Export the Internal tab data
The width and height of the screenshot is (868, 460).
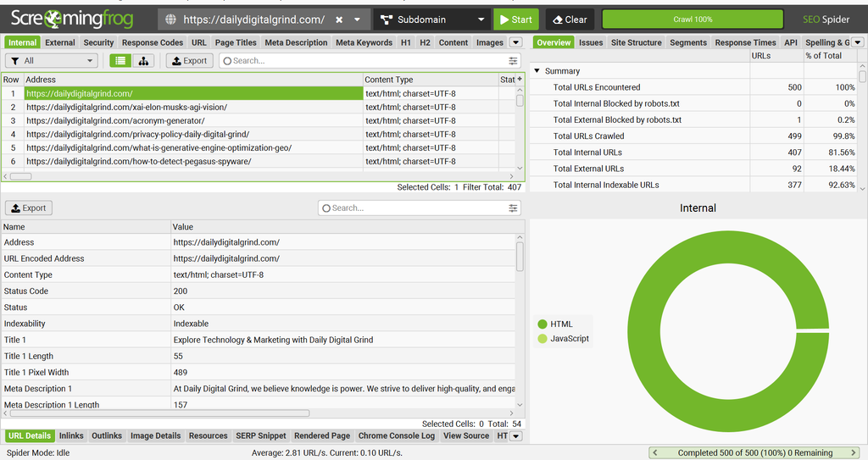click(x=190, y=61)
